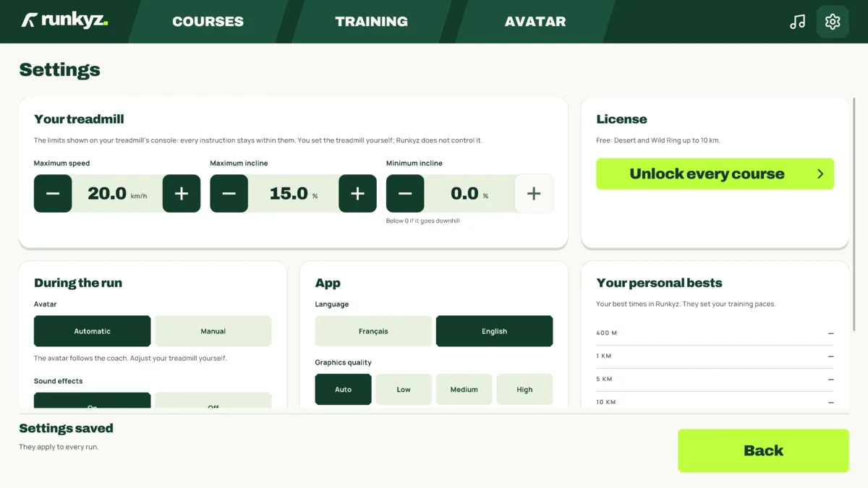The width and height of the screenshot is (868, 488).
Task: Click 'Below 0 if it goes downhill' hint
Action: [x=422, y=221]
